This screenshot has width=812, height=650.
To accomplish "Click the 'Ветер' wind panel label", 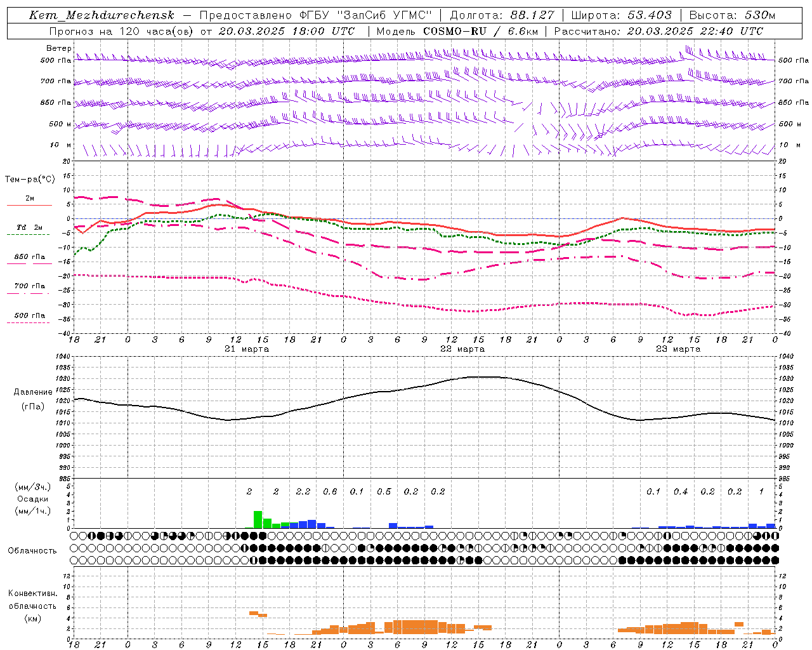I will point(58,48).
